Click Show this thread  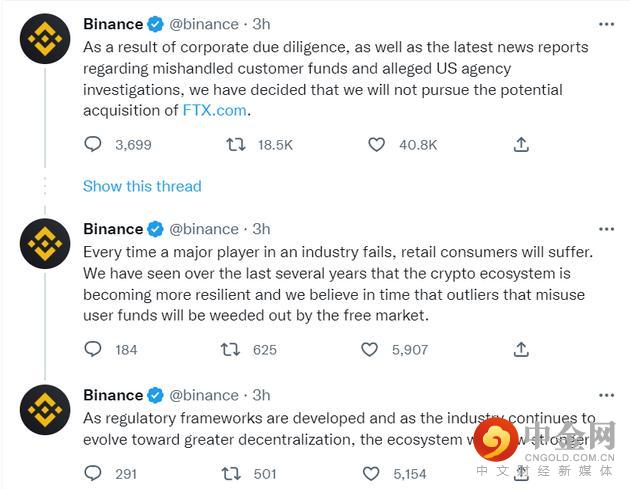tap(142, 186)
